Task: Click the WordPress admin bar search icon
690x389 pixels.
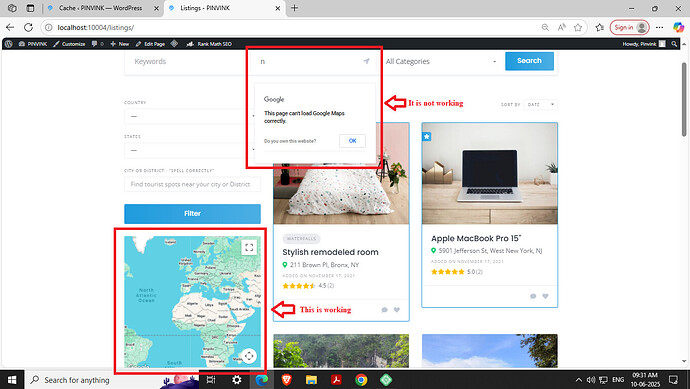Action: pos(674,44)
